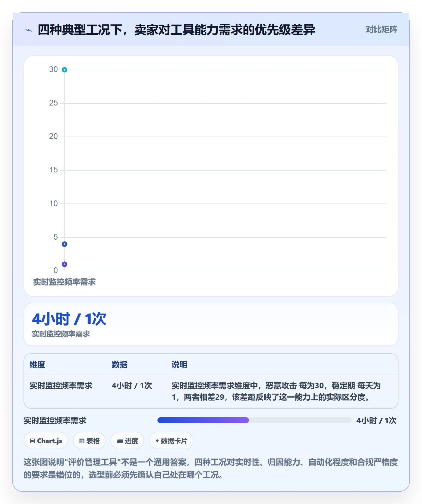The image size is (422, 504).
Task: Click the title 四种典型工况下 heading
Action: tap(176, 30)
